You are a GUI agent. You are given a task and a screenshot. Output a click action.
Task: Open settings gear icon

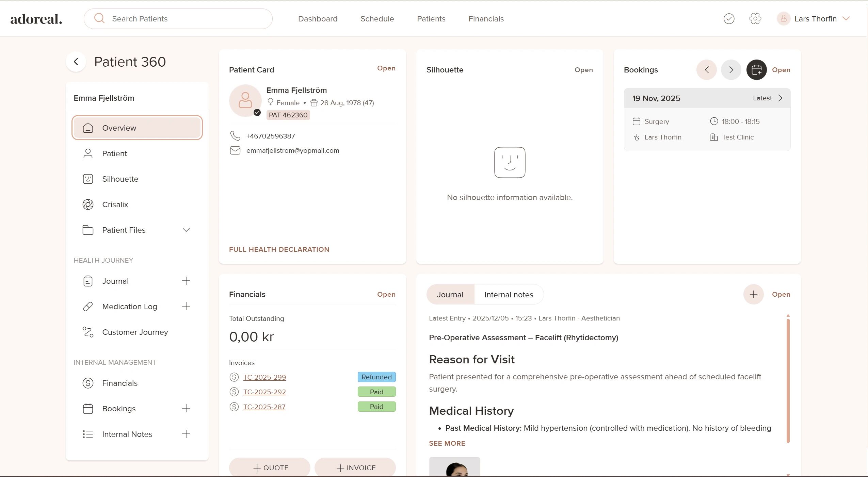pos(755,19)
